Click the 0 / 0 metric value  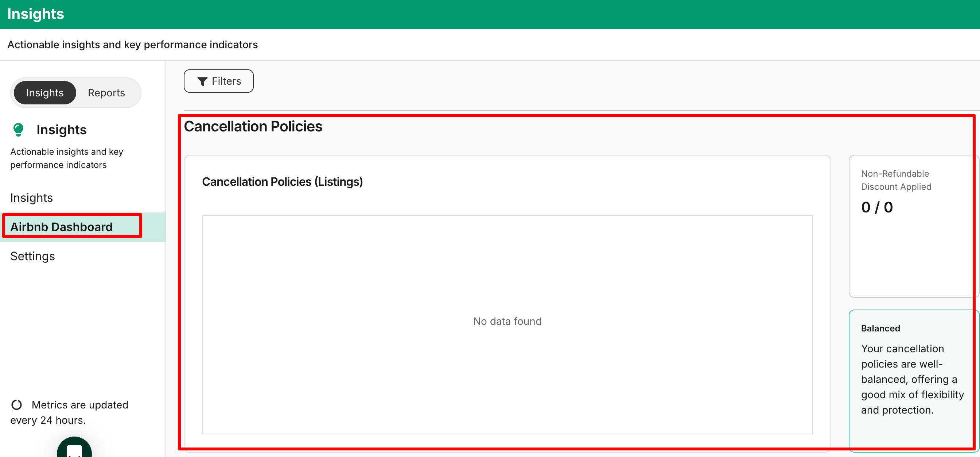876,207
